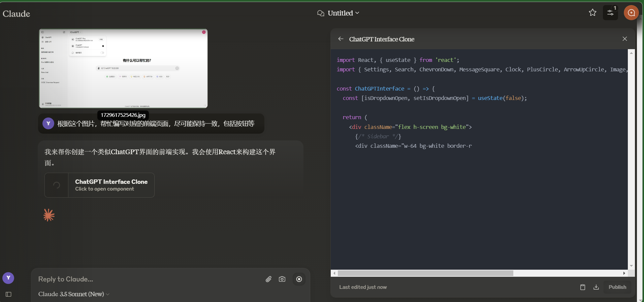Screen dimensions: 644x302
Task: Click the 'Last edited just now' text
Action: tap(363, 287)
